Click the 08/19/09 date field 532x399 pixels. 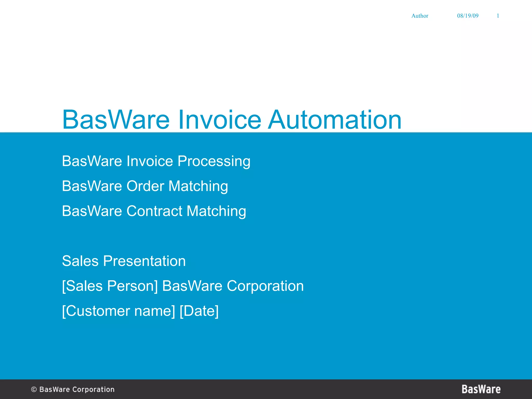pos(468,16)
